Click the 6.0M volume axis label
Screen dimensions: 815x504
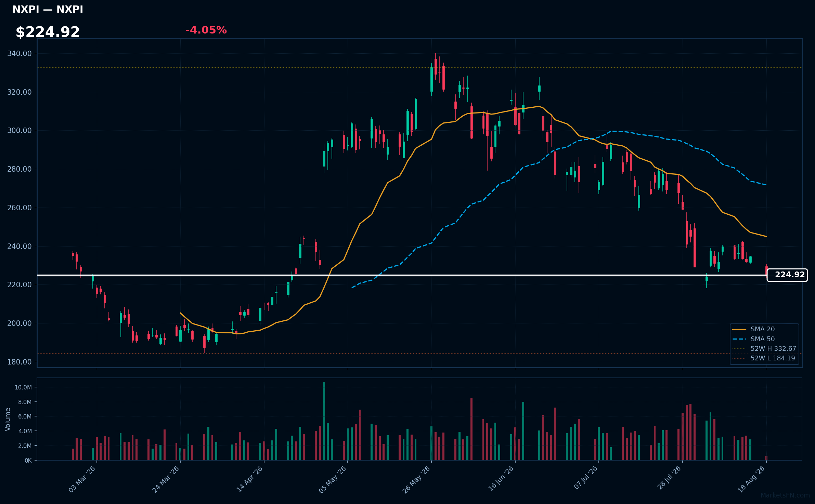click(x=25, y=417)
